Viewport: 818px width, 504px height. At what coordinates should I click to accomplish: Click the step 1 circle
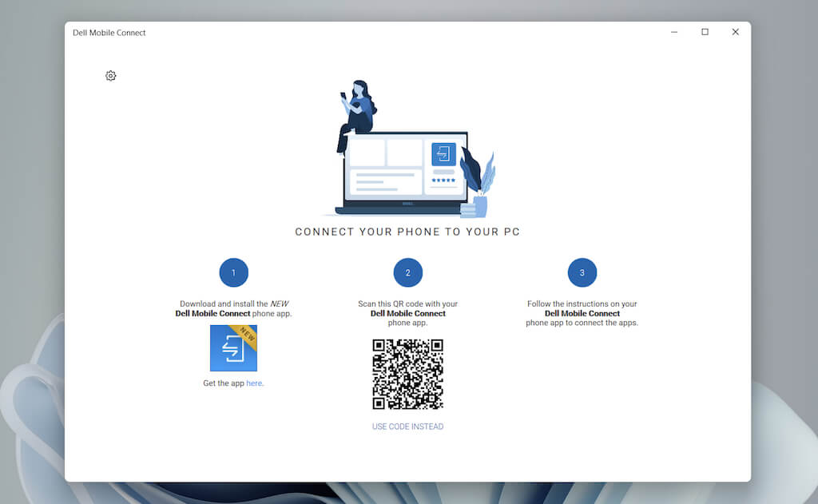coord(234,272)
